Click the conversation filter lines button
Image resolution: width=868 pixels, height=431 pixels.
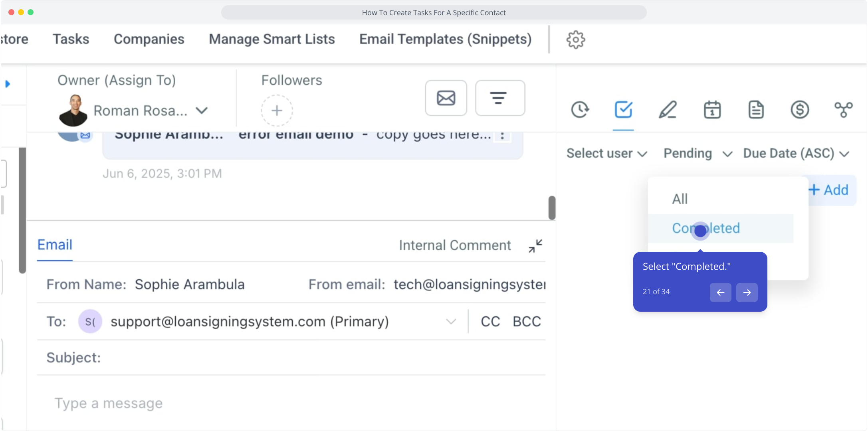(x=500, y=98)
